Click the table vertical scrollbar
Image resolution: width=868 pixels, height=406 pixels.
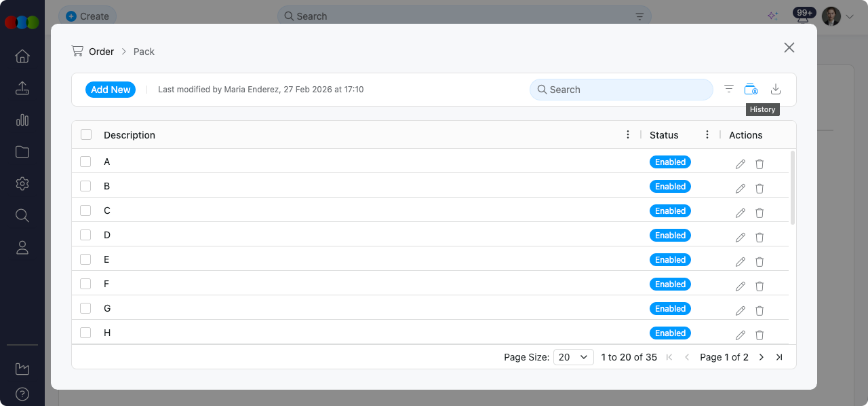tap(793, 187)
